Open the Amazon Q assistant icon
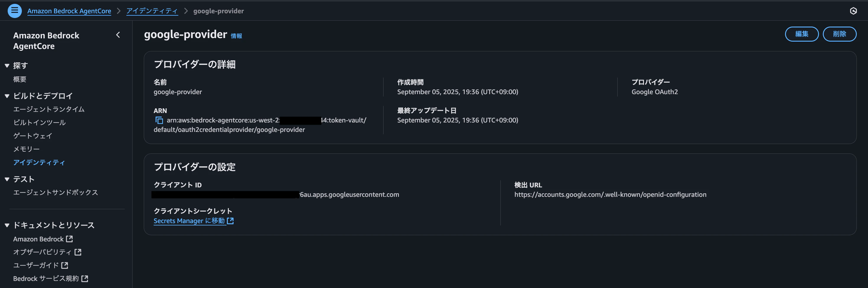This screenshot has width=868, height=288. point(853,11)
